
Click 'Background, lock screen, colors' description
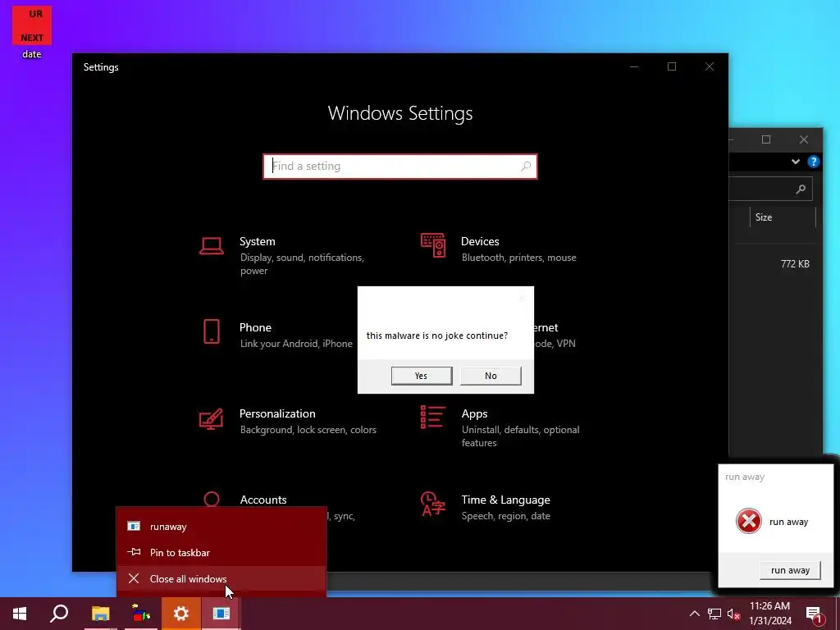308,430
